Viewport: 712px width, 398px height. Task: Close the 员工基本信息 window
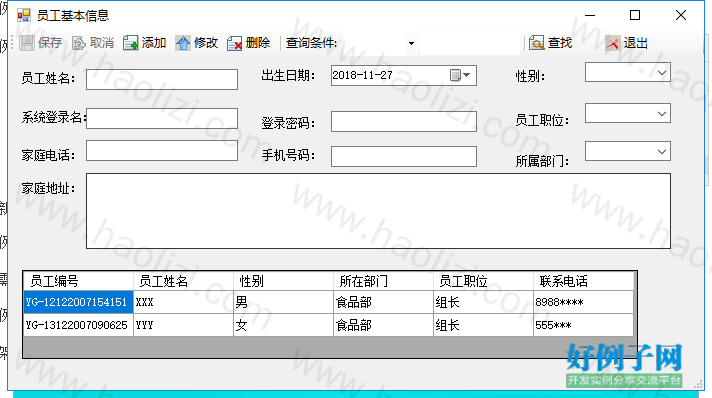point(681,15)
